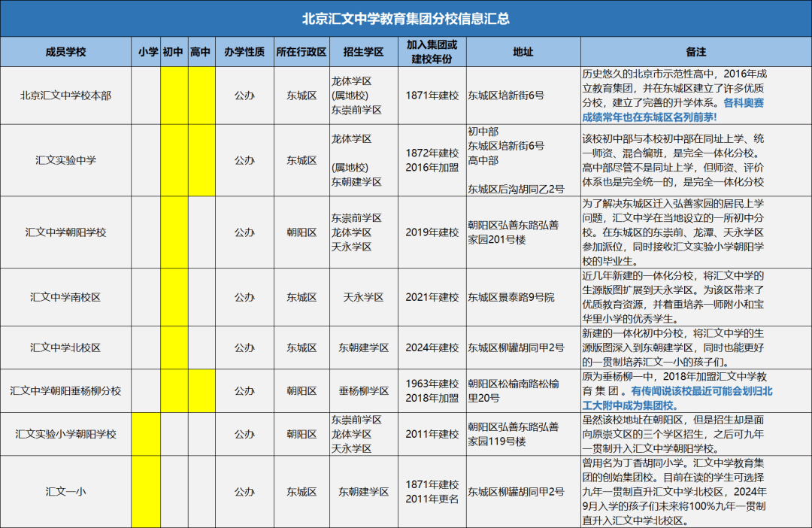The height and width of the screenshot is (528, 812).
Task: Select the 汇文实验小学朝阳学校 cell
Action: (65, 434)
